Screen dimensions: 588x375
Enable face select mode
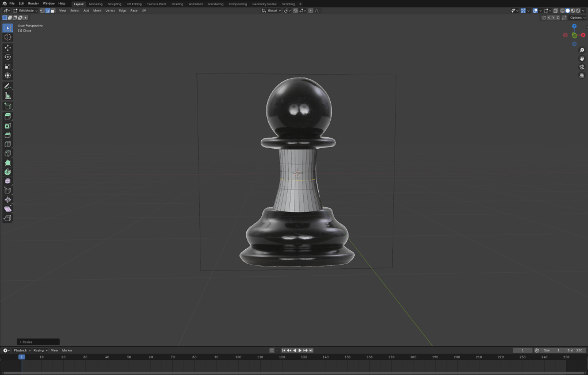pos(53,10)
